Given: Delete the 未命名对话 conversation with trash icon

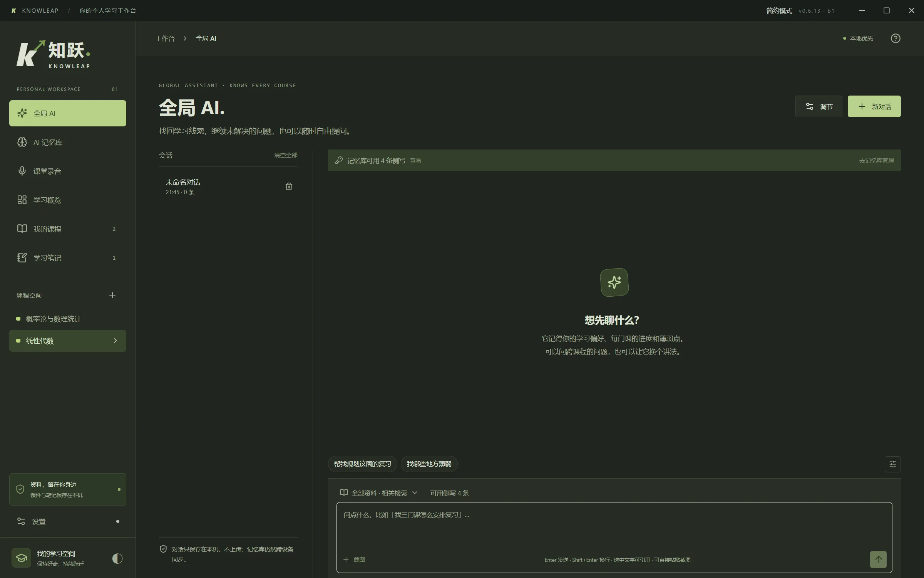Looking at the screenshot, I should pyautogui.click(x=289, y=187).
